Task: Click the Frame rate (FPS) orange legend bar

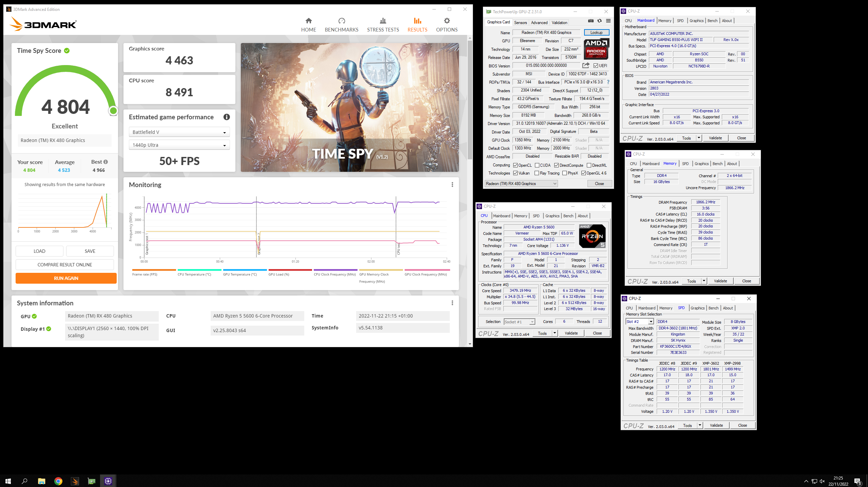Action: click(154, 270)
